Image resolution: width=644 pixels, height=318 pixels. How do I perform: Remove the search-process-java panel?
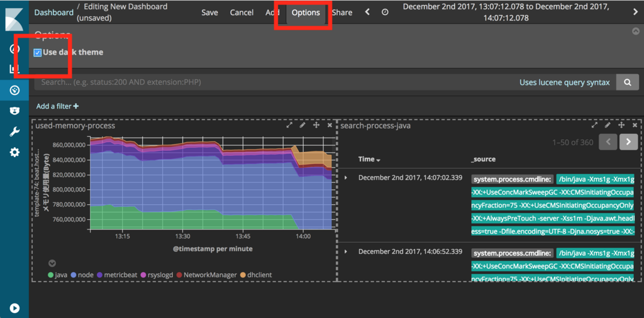point(635,125)
